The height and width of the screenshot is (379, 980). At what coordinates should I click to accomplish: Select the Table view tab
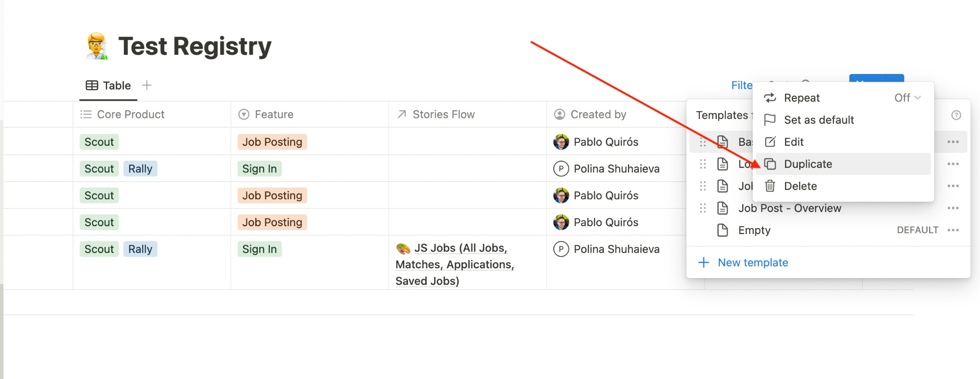[108, 86]
